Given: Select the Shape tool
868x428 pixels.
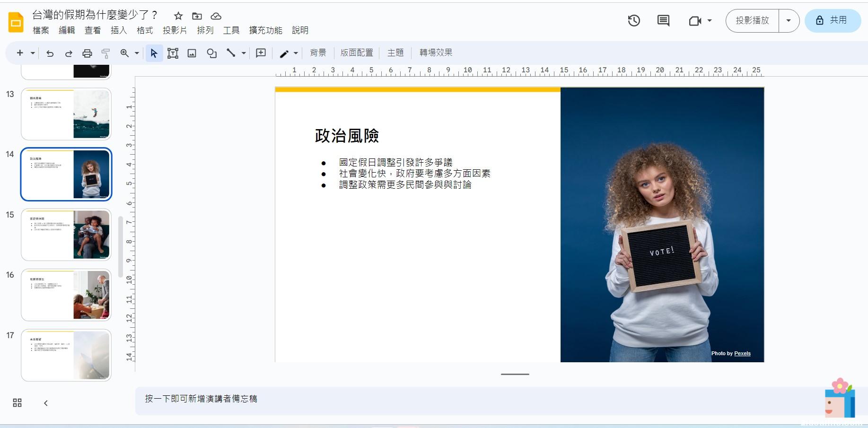Looking at the screenshot, I should (x=211, y=53).
